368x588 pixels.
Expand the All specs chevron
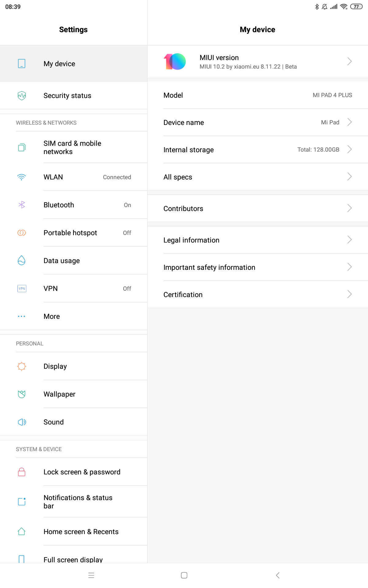coord(349,177)
